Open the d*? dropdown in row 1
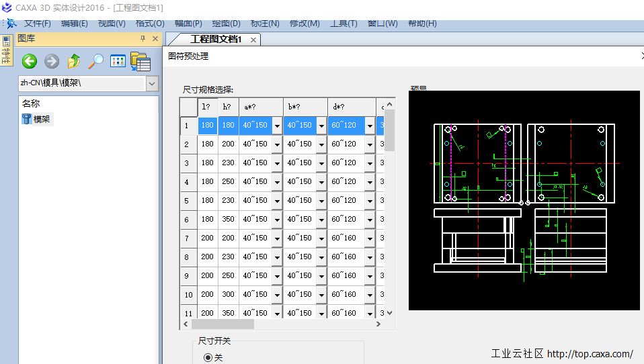Viewport: 644px width, 364px height. [x=370, y=126]
